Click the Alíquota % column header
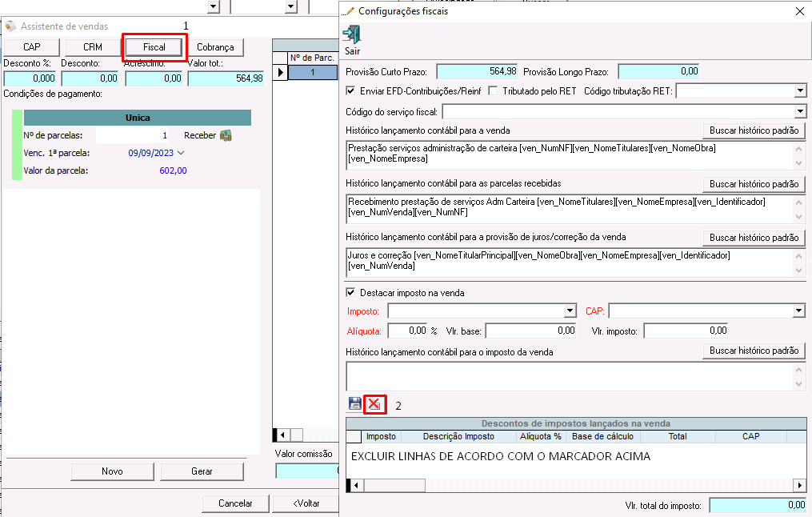 pyautogui.click(x=541, y=437)
